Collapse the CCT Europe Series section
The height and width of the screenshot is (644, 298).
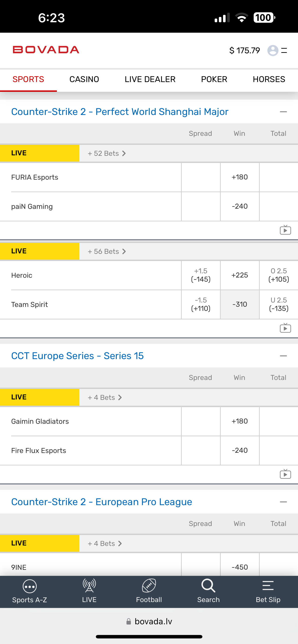283,356
